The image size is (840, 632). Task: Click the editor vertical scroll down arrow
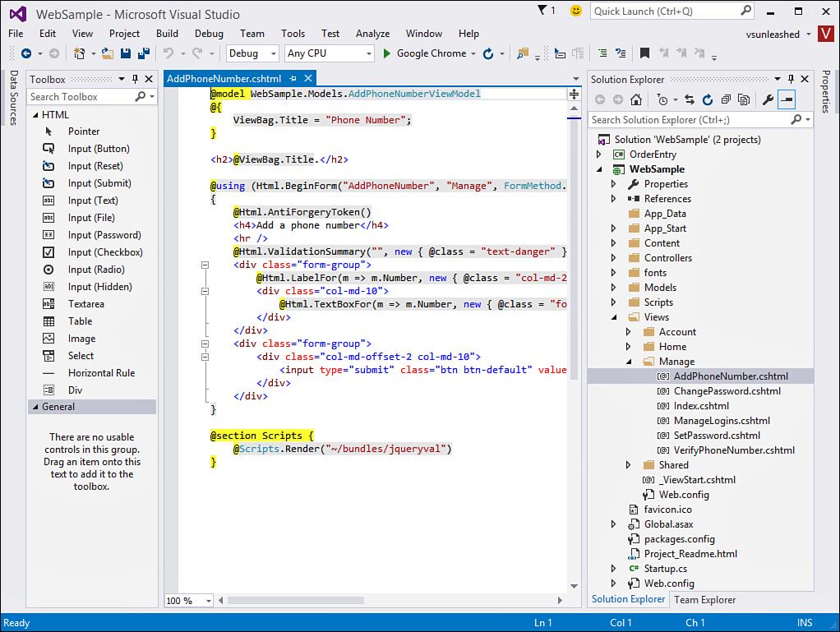click(574, 586)
